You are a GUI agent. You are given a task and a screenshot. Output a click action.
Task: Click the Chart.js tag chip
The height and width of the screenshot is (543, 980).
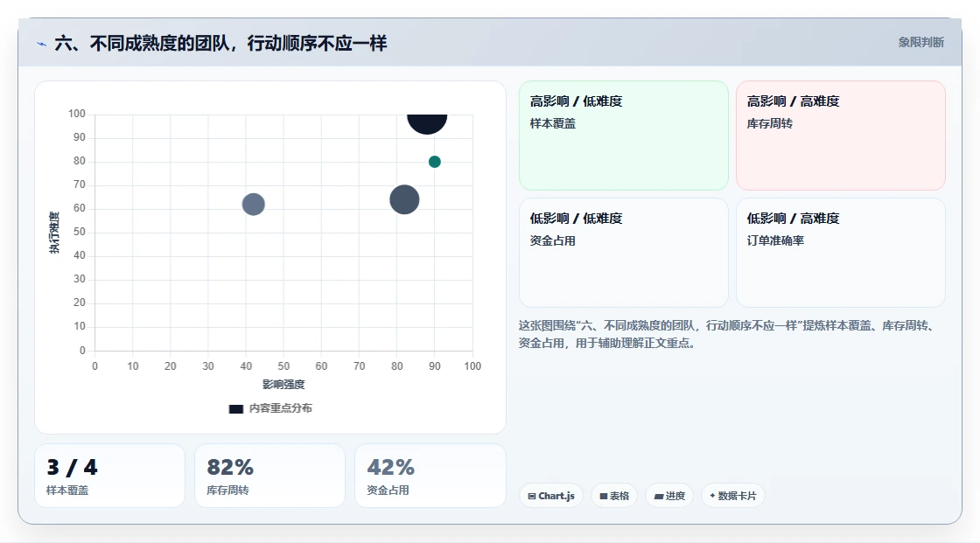click(x=551, y=496)
